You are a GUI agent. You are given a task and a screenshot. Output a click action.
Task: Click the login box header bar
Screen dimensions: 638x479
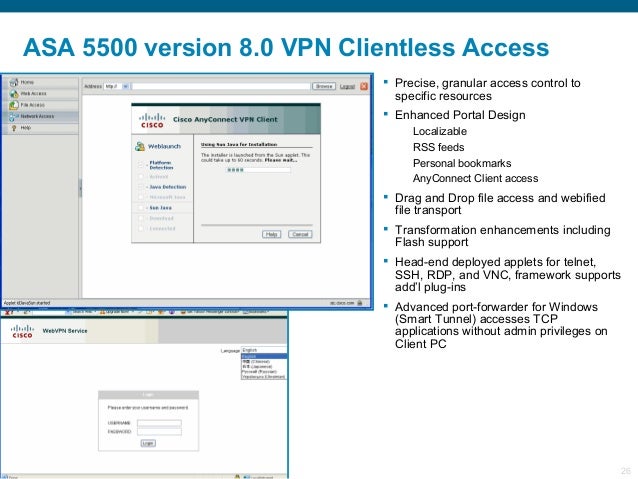click(x=149, y=395)
